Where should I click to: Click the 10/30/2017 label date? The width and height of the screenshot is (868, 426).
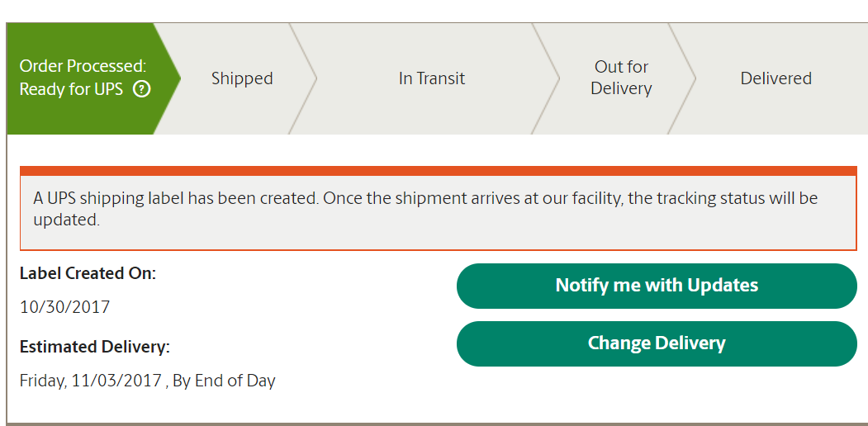[x=64, y=306]
